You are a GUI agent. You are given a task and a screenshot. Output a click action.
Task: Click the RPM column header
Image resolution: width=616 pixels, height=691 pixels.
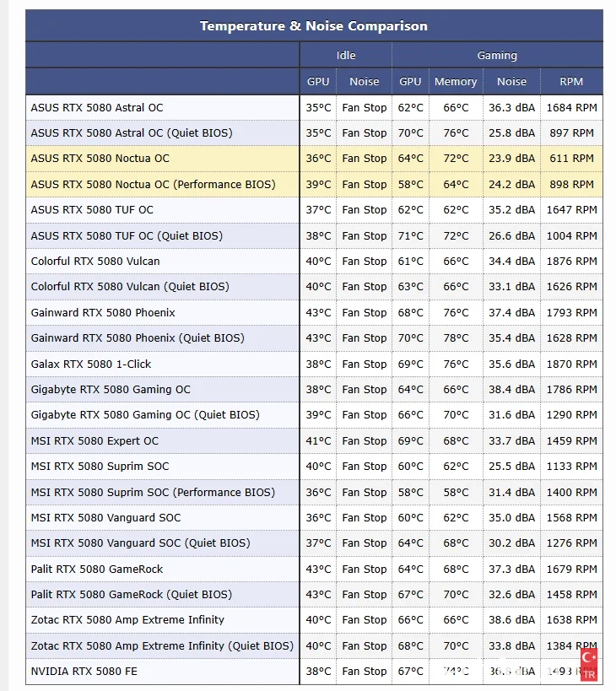point(571,82)
